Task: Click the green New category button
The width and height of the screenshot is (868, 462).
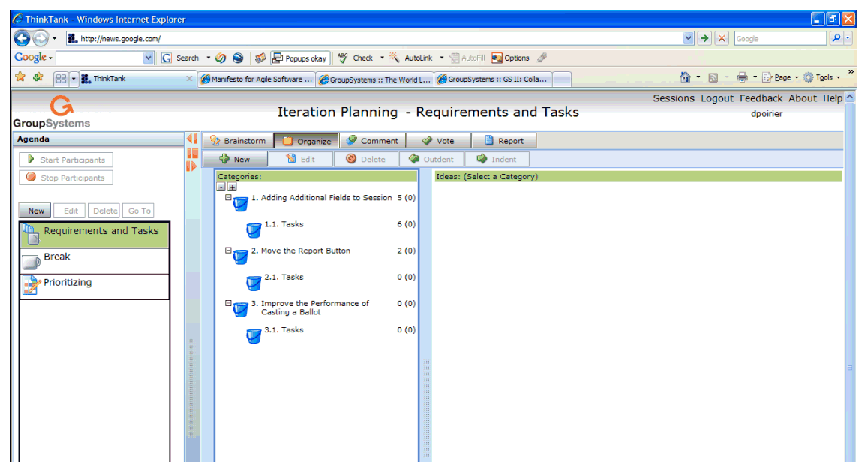Action: tap(234, 159)
